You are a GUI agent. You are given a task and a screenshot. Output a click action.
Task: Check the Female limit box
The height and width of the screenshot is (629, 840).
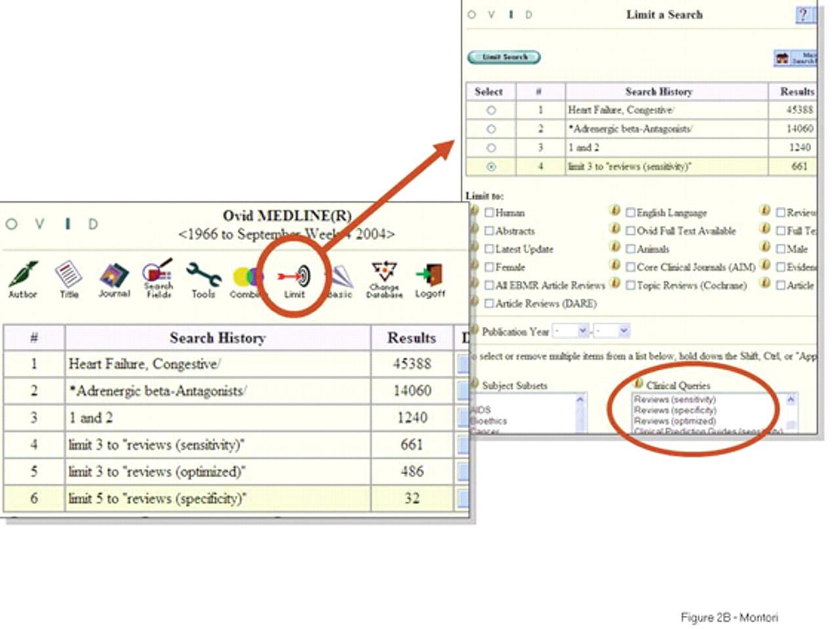[x=489, y=267]
